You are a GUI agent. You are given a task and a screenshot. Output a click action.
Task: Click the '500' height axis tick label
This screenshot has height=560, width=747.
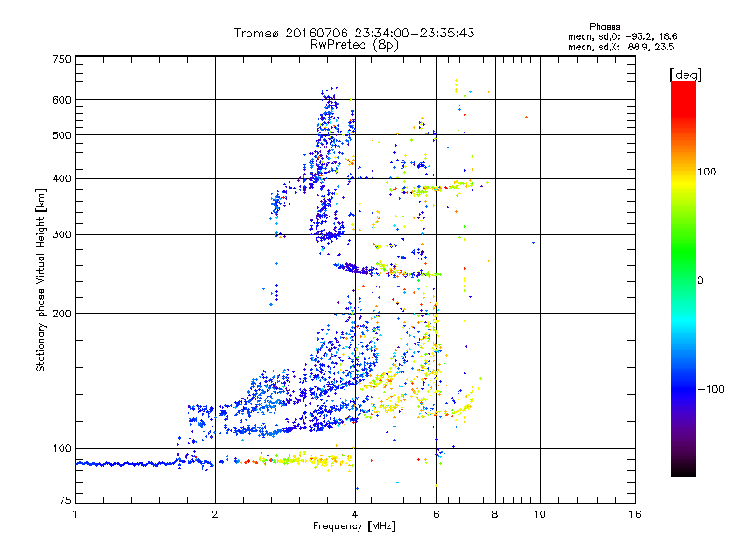point(62,135)
